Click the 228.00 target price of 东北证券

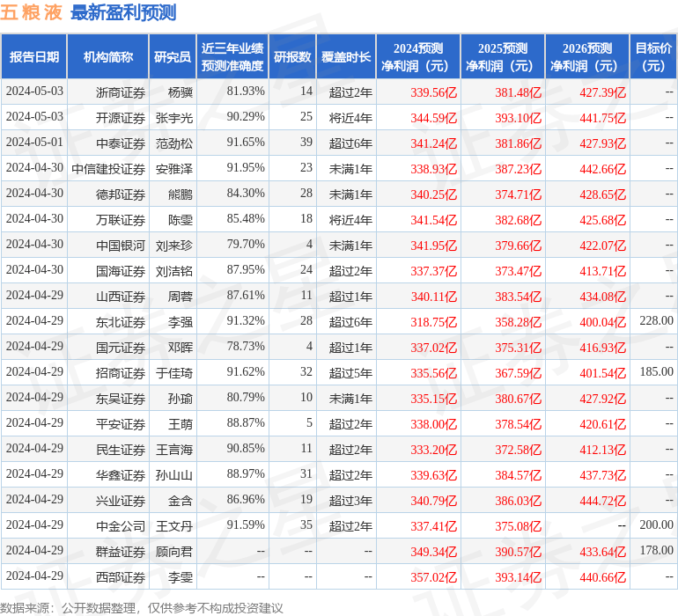[x=656, y=321]
